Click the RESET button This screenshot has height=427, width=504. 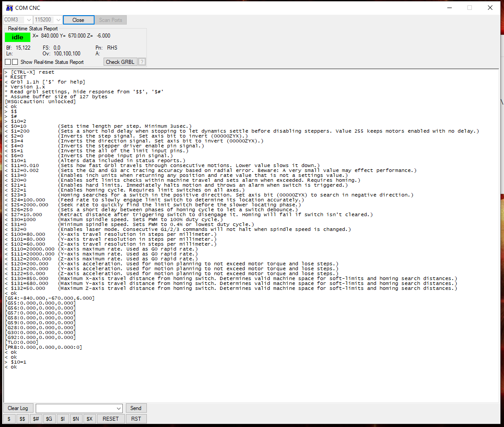point(111,419)
